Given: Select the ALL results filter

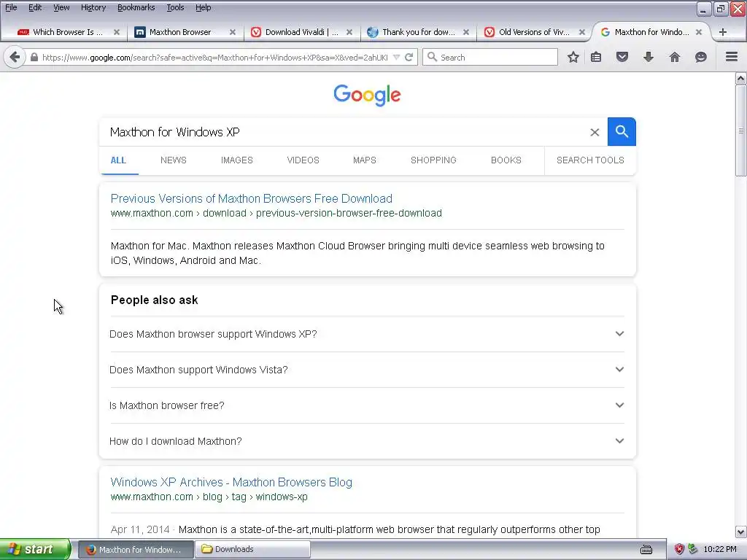Looking at the screenshot, I should pyautogui.click(x=118, y=160).
